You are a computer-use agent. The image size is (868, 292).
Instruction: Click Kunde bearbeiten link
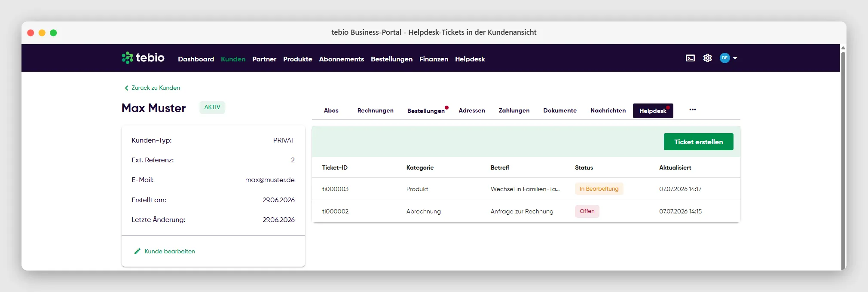(x=170, y=251)
